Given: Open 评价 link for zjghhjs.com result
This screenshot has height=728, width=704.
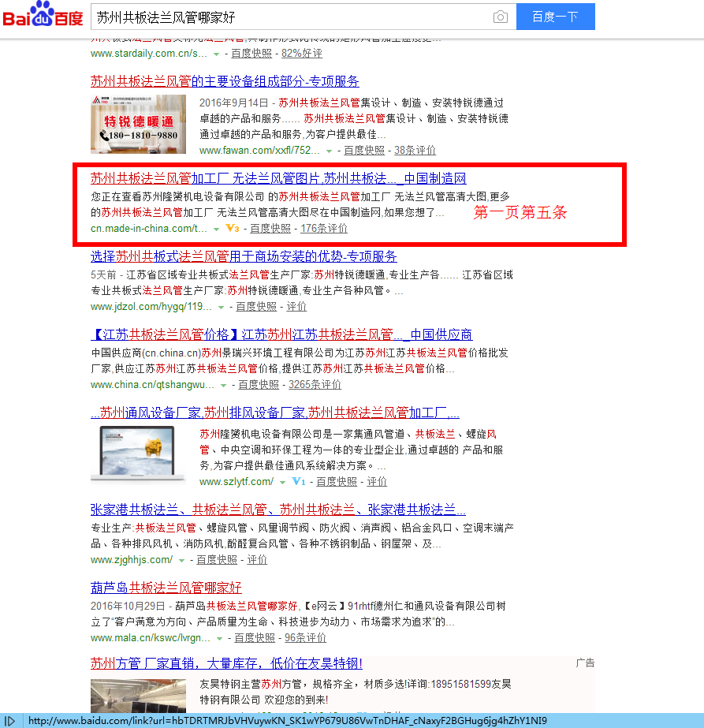Looking at the screenshot, I should 257,560.
